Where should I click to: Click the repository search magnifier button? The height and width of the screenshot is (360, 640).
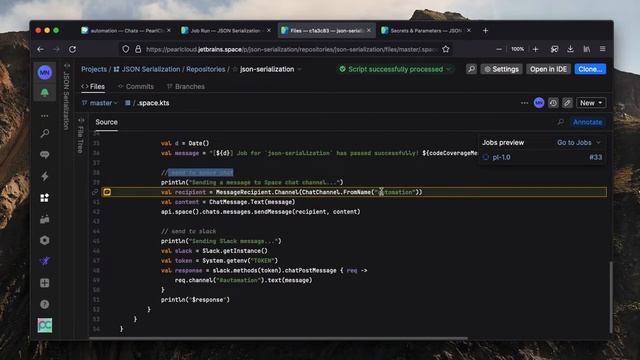pyautogui.click(x=471, y=69)
